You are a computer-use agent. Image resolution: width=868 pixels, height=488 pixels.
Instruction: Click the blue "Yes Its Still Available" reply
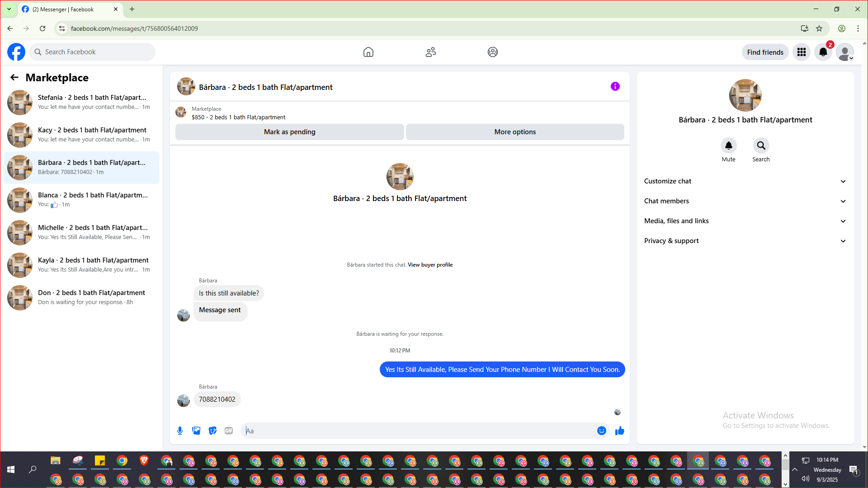click(x=502, y=370)
